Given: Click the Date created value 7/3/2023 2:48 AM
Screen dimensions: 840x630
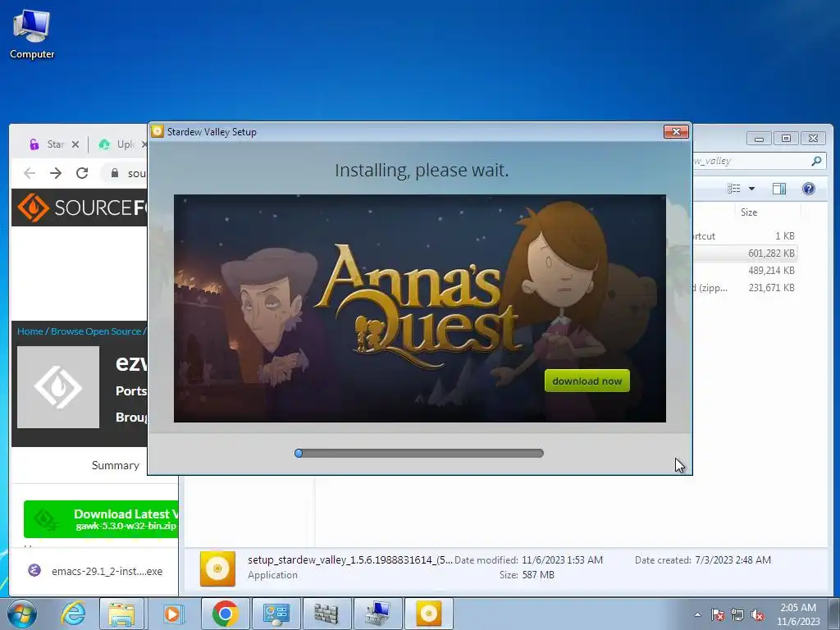Looking at the screenshot, I should pos(733,559).
